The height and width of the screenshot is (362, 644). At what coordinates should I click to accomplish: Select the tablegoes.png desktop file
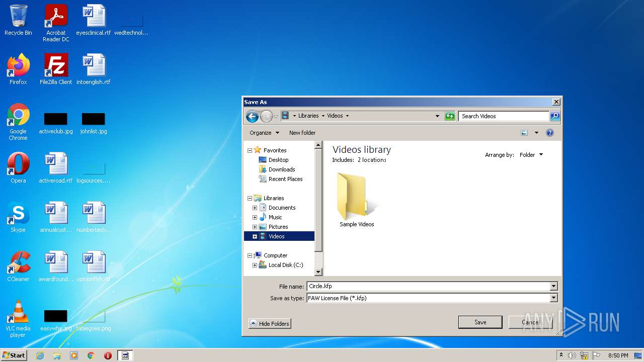94,320
